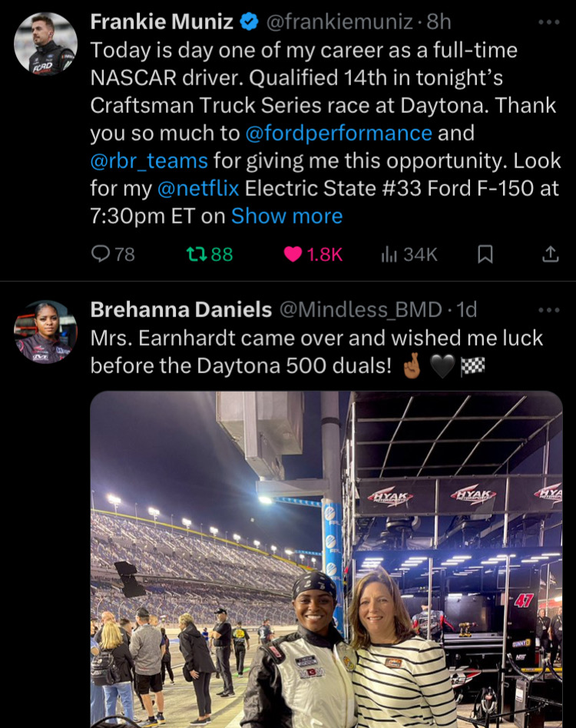This screenshot has width=576, height=728.
Task: Open the Daytona pit road photo
Action: pyautogui.click(x=326, y=559)
